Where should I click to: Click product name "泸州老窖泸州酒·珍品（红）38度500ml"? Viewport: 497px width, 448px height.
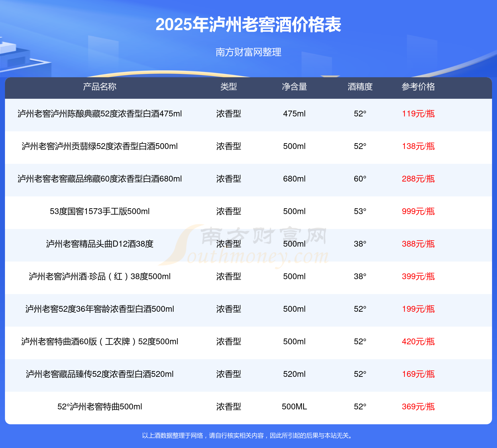pyautogui.click(x=100, y=276)
